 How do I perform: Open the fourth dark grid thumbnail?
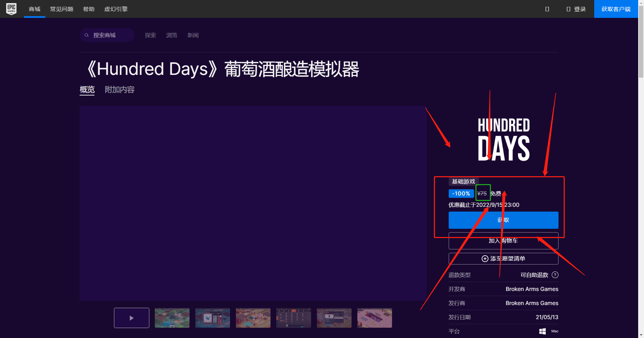294,318
